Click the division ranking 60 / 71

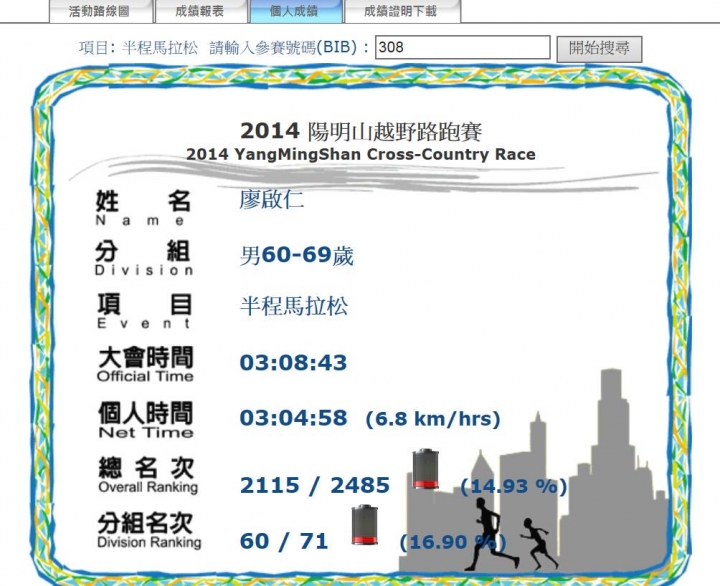284,541
